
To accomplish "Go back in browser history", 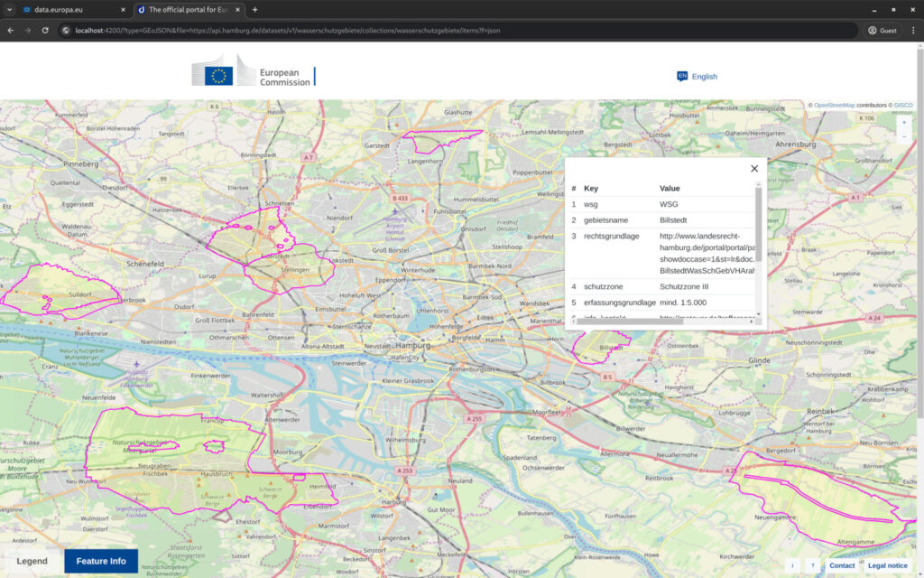I will click(x=11, y=30).
